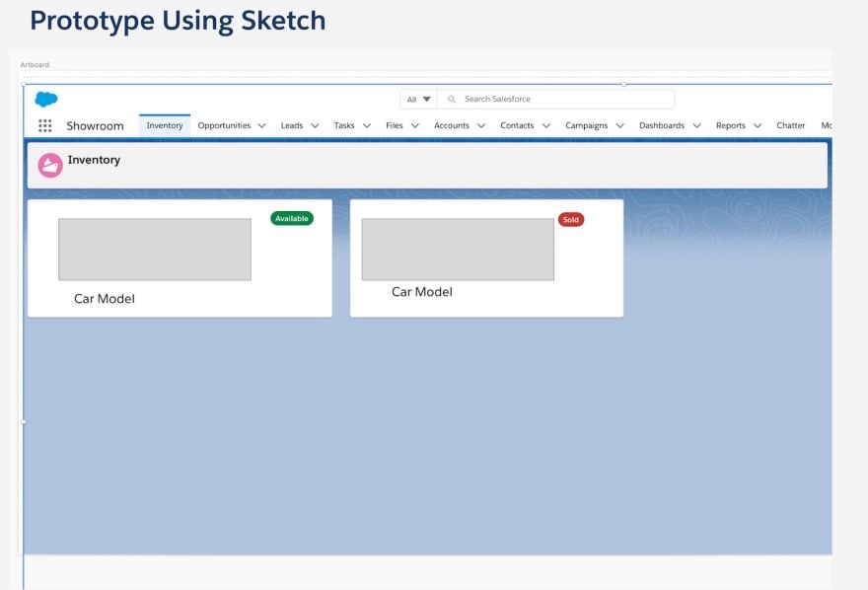Screen dimensions: 868x590
Task: Expand the Campaigns chevron menu
Action: [x=620, y=125]
